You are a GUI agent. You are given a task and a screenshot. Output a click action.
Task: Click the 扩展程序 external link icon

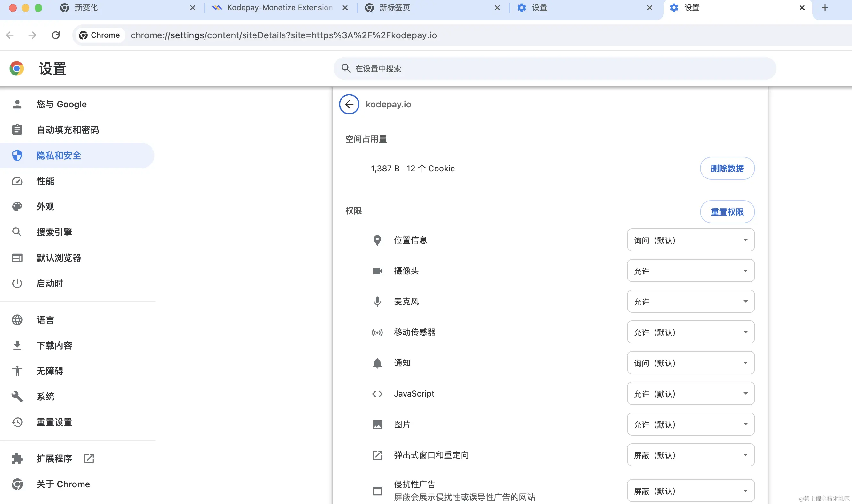pyautogui.click(x=89, y=459)
